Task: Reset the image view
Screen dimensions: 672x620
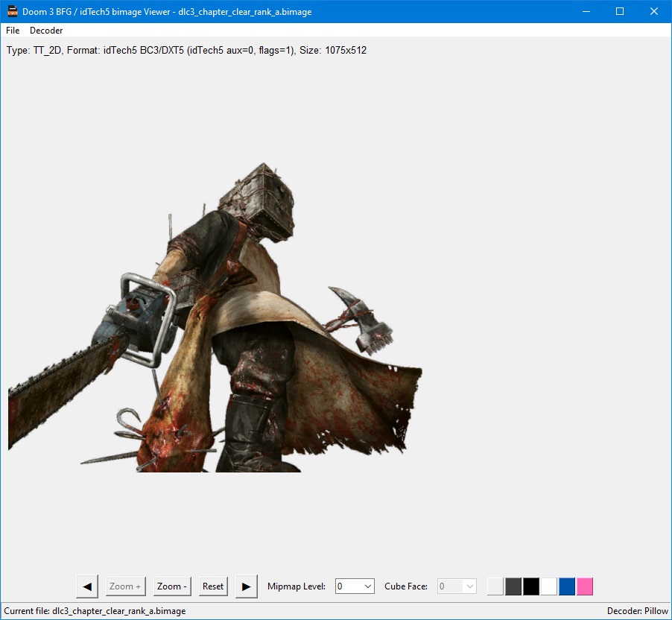Action: click(x=213, y=586)
